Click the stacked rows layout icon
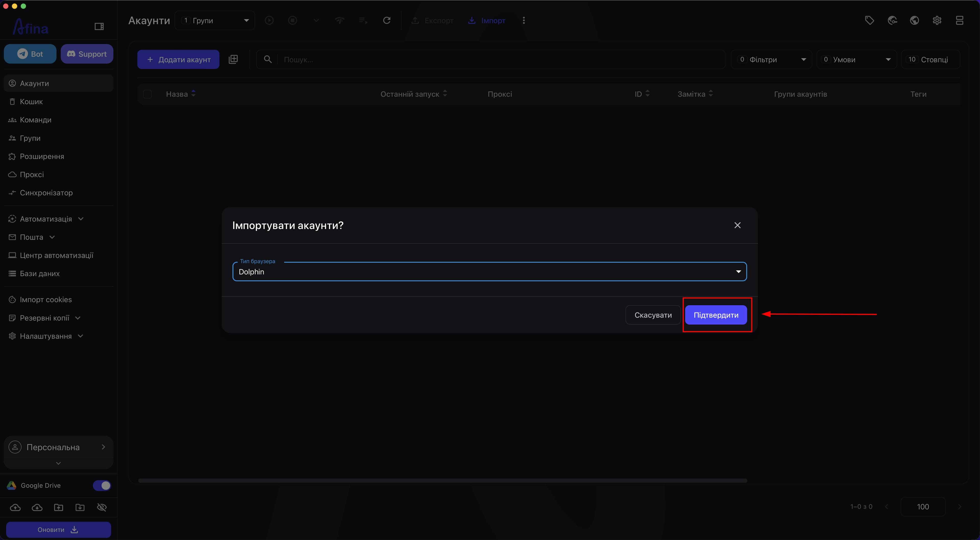The height and width of the screenshot is (540, 980). click(x=960, y=21)
